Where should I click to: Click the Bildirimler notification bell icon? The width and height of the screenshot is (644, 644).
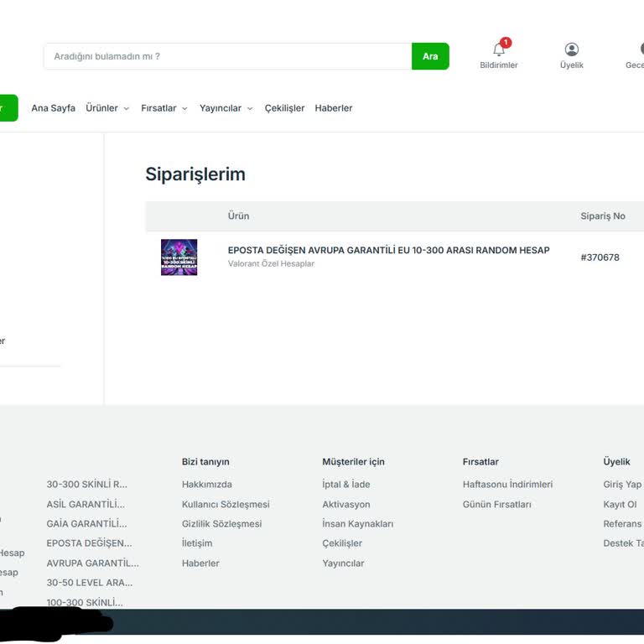pyautogui.click(x=499, y=50)
